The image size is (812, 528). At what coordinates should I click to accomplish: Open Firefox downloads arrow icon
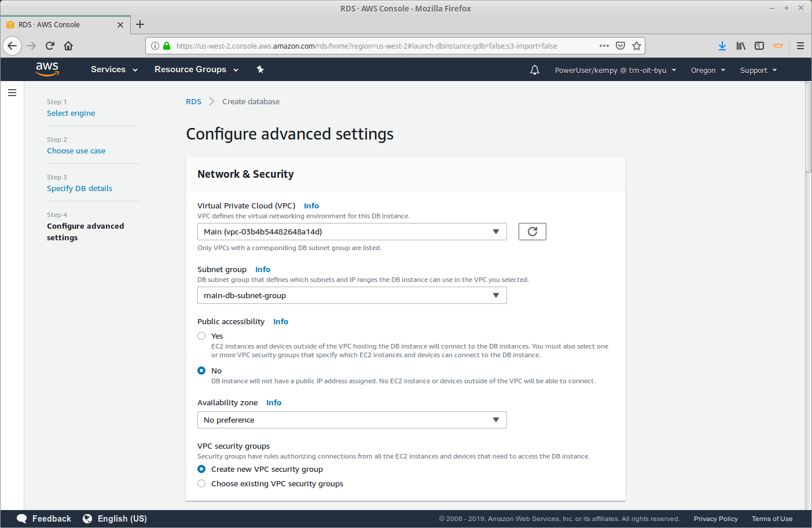[x=722, y=46]
